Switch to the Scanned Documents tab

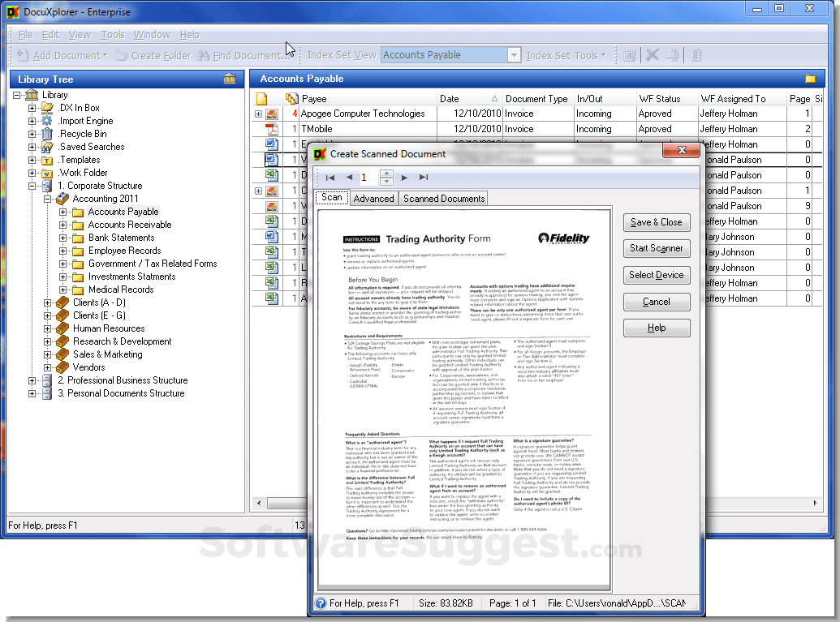(443, 197)
